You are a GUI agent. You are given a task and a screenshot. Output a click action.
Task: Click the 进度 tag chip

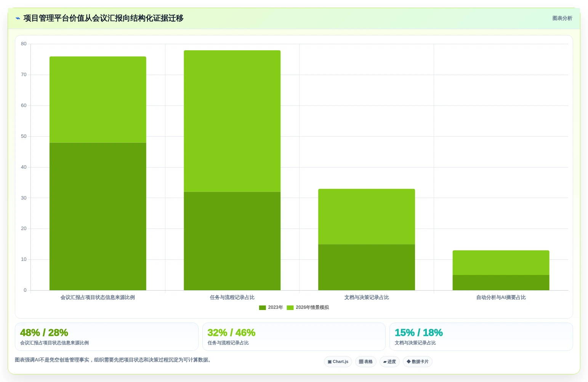tap(389, 362)
